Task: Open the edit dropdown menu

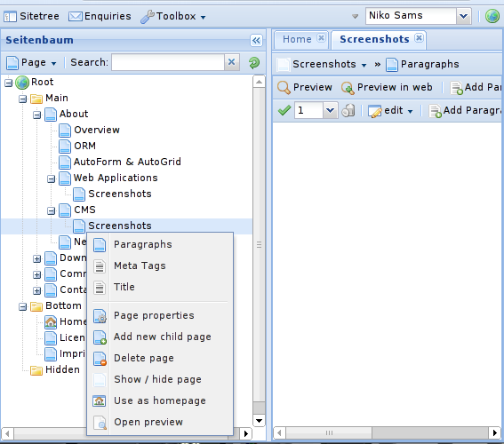Action: 390,110
